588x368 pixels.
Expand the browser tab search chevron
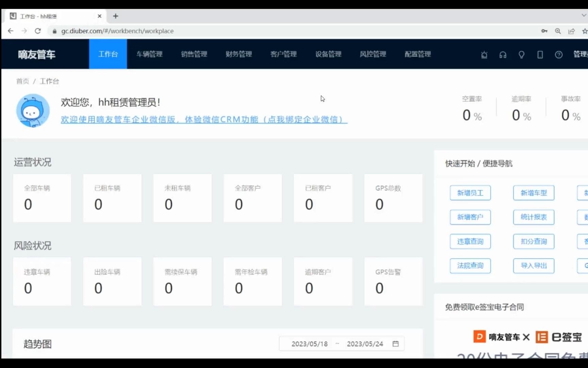584,16
